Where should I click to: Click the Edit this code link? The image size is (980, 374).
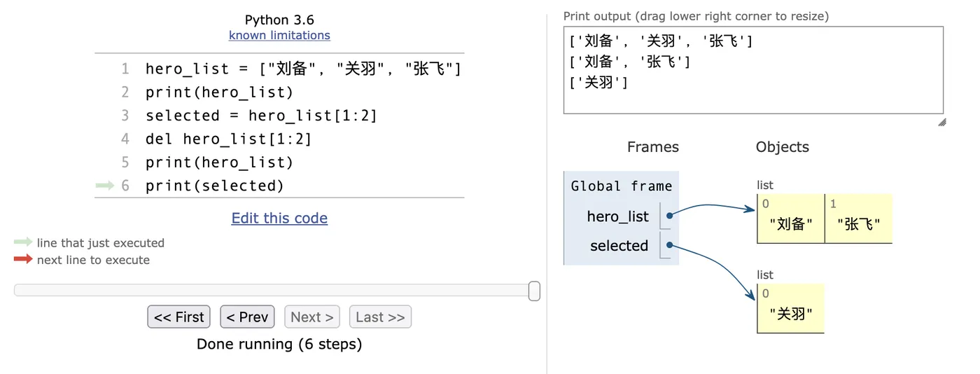coord(279,218)
